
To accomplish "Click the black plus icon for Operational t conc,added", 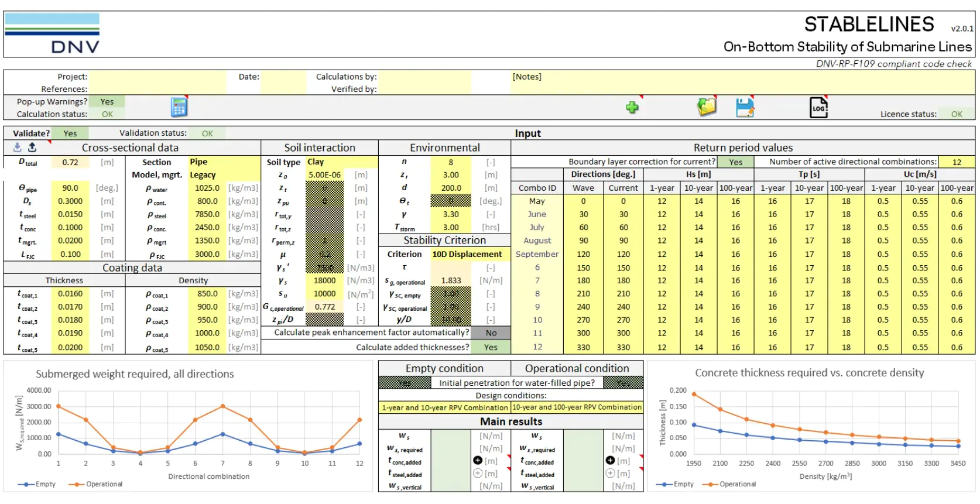I will 611,461.
